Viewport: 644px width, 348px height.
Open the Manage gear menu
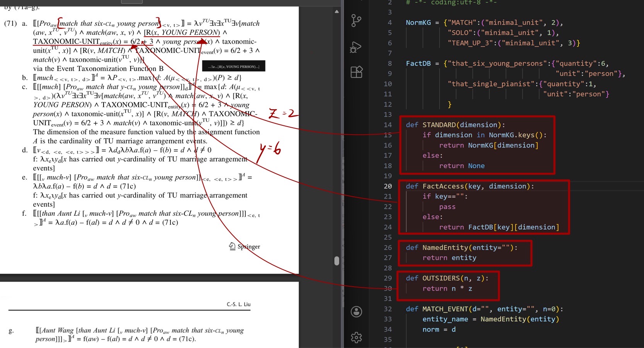(x=356, y=338)
